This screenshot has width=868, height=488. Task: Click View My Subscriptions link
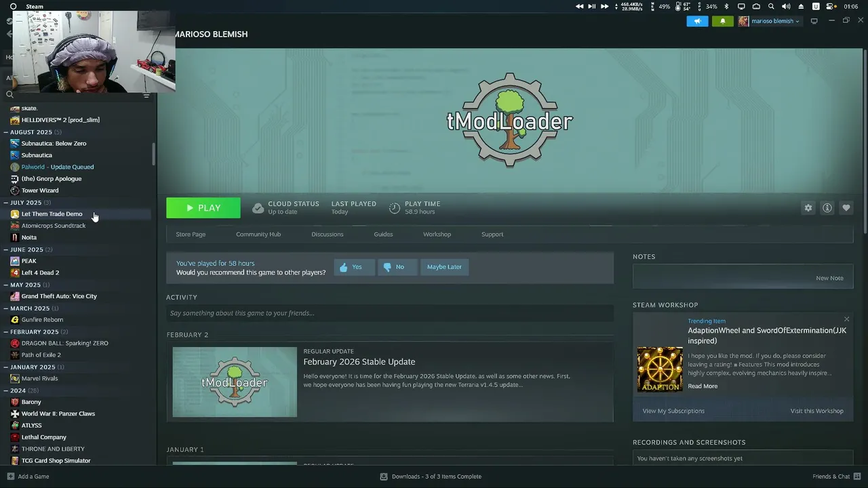(x=673, y=411)
